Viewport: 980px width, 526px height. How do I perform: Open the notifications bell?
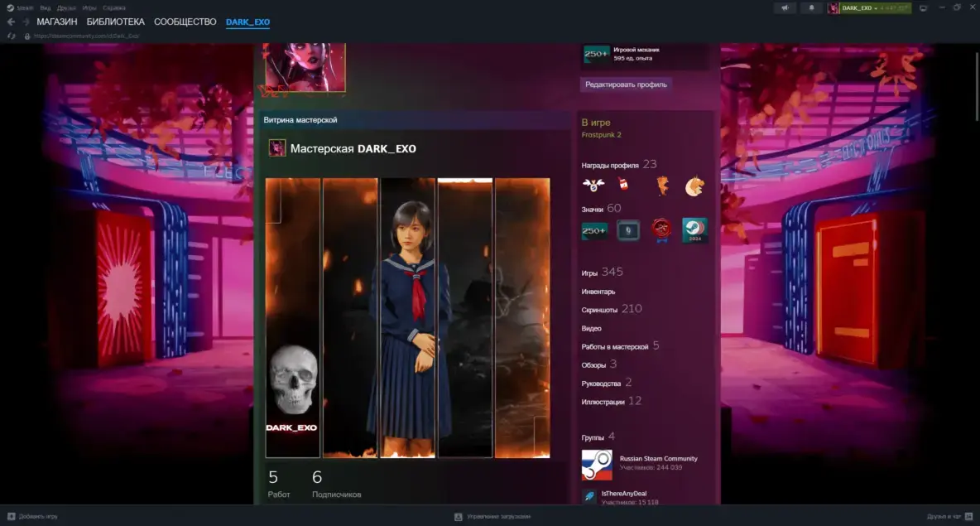pyautogui.click(x=811, y=7)
